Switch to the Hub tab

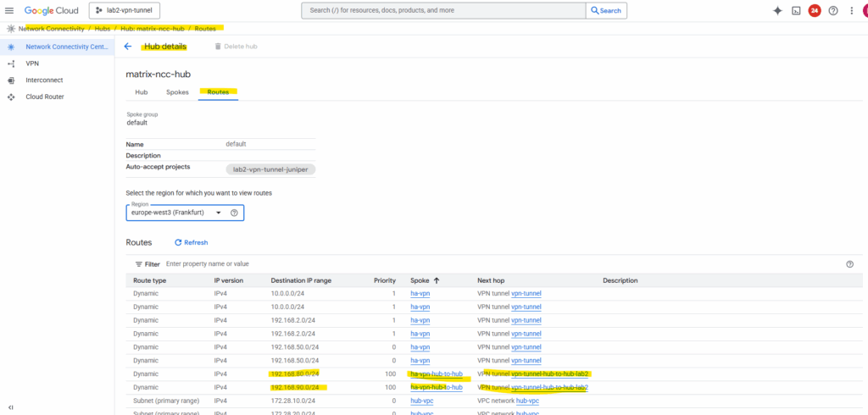point(142,91)
